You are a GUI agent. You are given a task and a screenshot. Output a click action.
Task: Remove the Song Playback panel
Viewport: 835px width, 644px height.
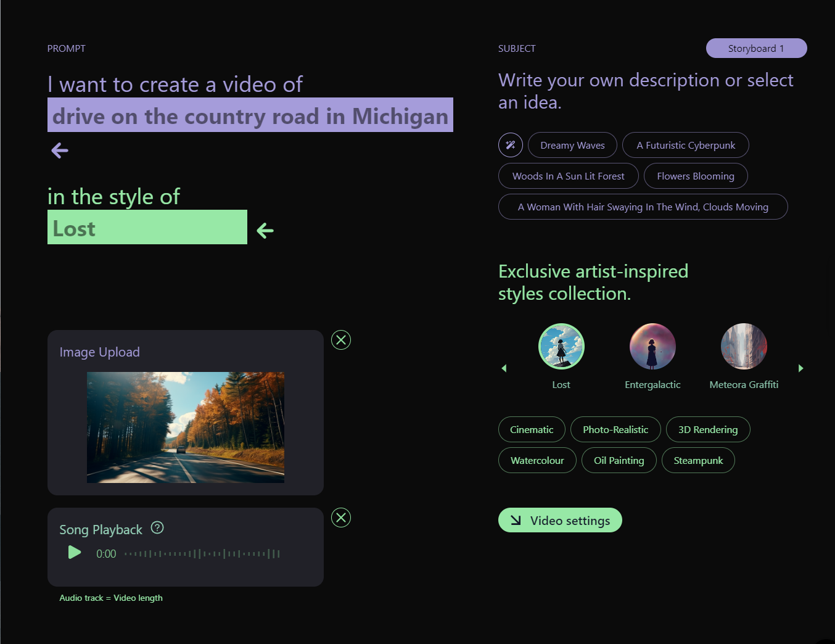pyautogui.click(x=341, y=518)
